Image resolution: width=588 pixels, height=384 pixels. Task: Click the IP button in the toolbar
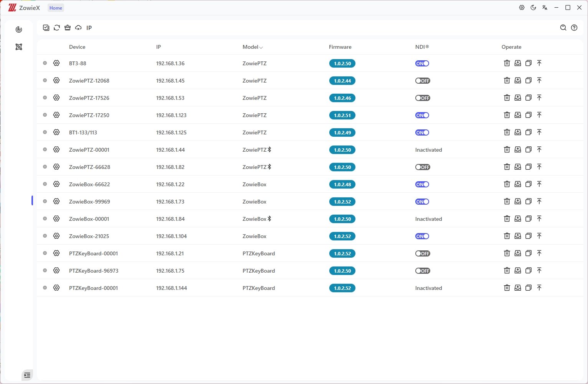(89, 28)
